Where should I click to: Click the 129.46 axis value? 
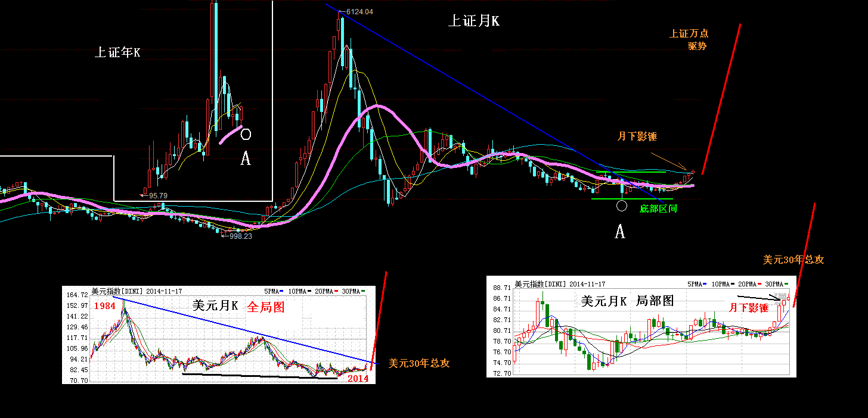[76, 327]
